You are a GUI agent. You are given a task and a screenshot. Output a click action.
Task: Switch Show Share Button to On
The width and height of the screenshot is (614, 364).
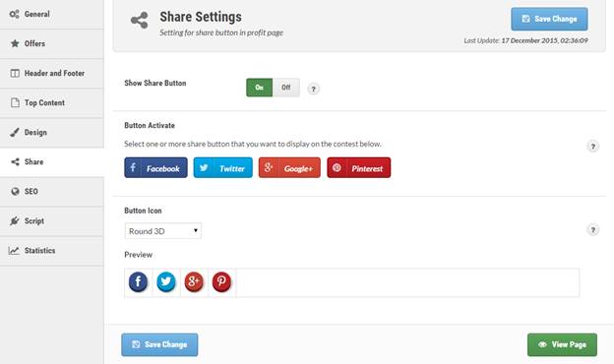point(259,88)
